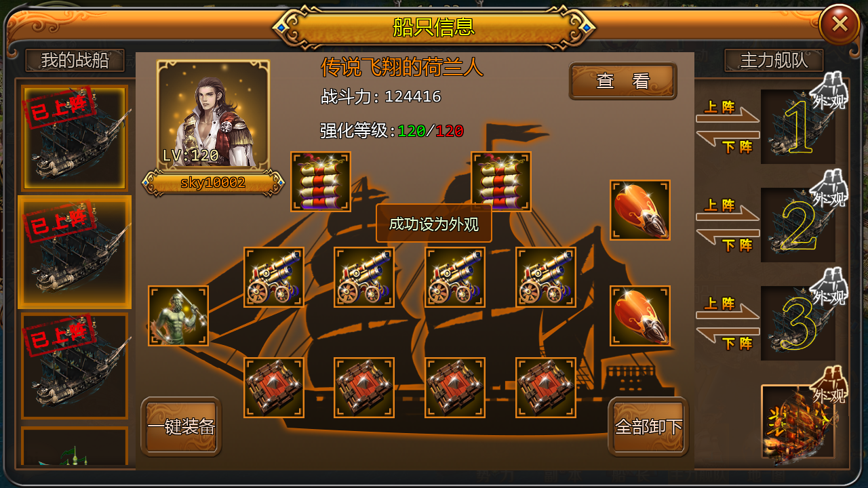Open the first cannon equipment slot
This screenshot has width=868, height=488.
274,277
